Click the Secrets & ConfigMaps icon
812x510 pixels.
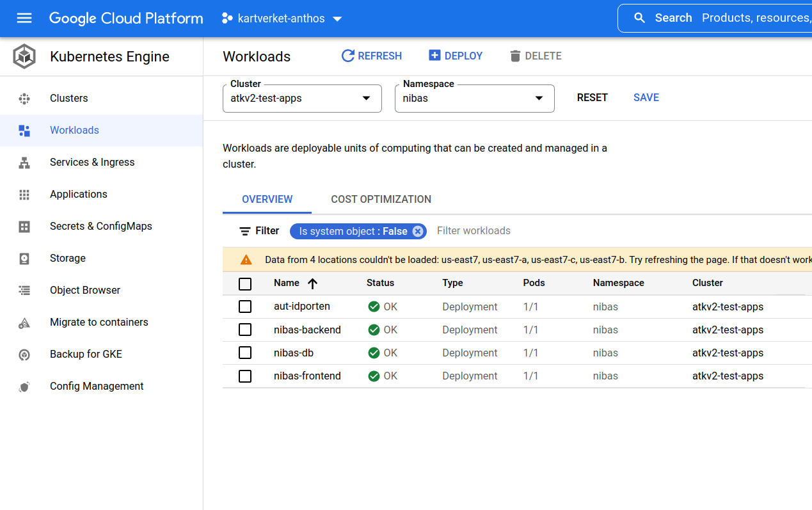coord(24,227)
